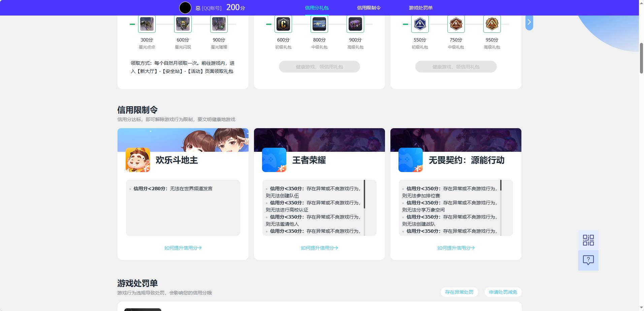This screenshot has height=311, width=644.
Task: Click the 游戏处罚单 section heading
Action: click(x=137, y=283)
